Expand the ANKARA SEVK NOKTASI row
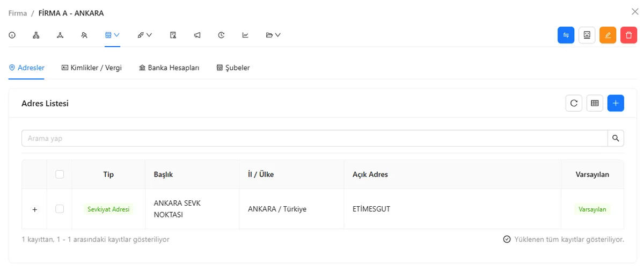 pos(34,209)
